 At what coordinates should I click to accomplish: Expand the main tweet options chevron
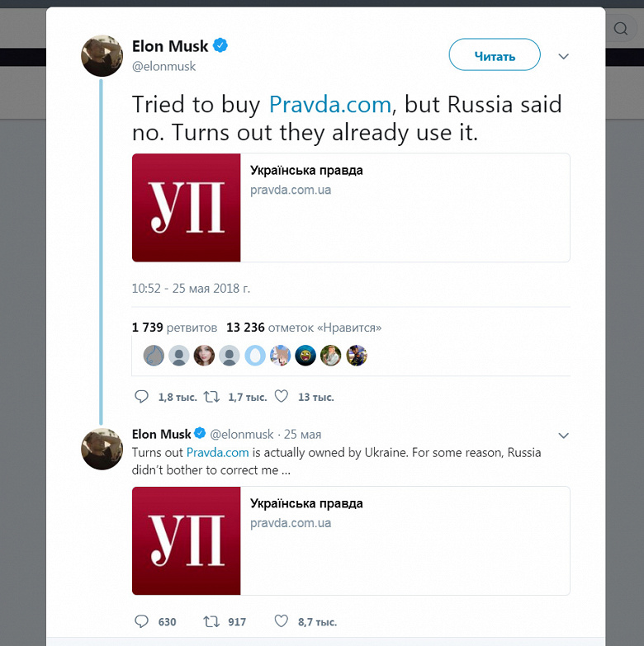click(x=564, y=56)
